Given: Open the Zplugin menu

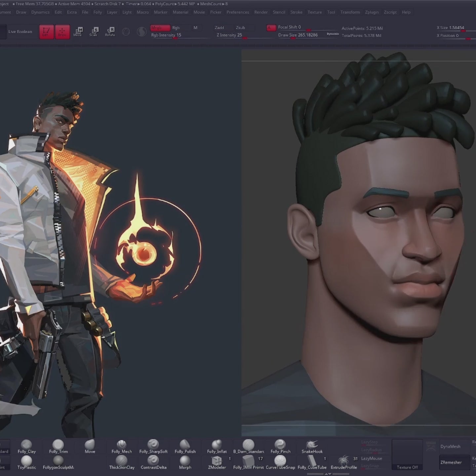Looking at the screenshot, I should (x=372, y=12).
